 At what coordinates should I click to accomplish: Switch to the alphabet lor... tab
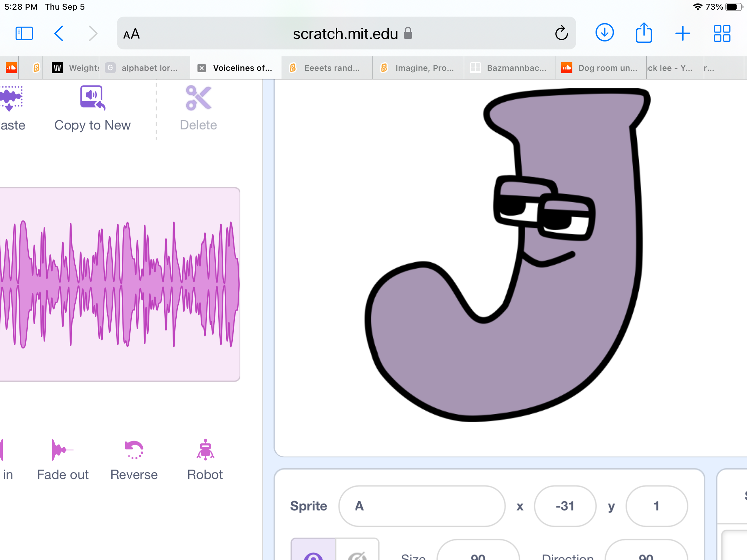(145, 68)
